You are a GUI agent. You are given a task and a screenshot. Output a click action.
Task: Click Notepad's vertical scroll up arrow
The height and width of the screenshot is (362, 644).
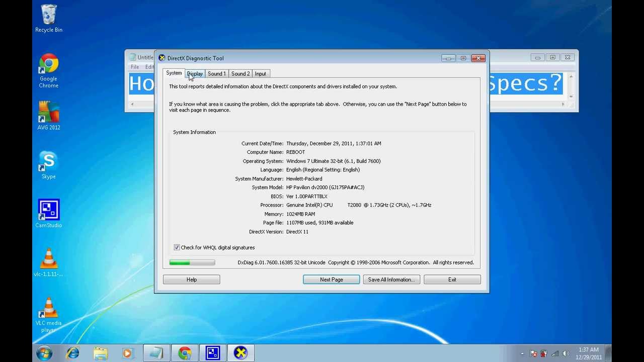571,77
